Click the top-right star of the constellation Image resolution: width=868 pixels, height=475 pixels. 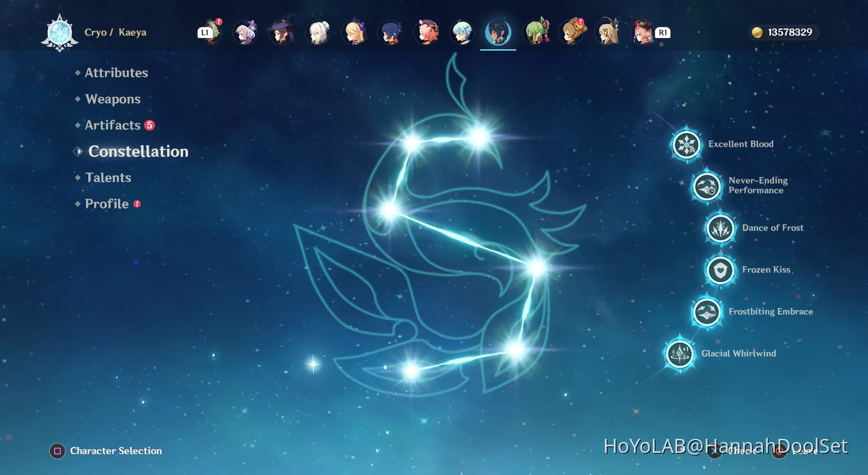480,138
